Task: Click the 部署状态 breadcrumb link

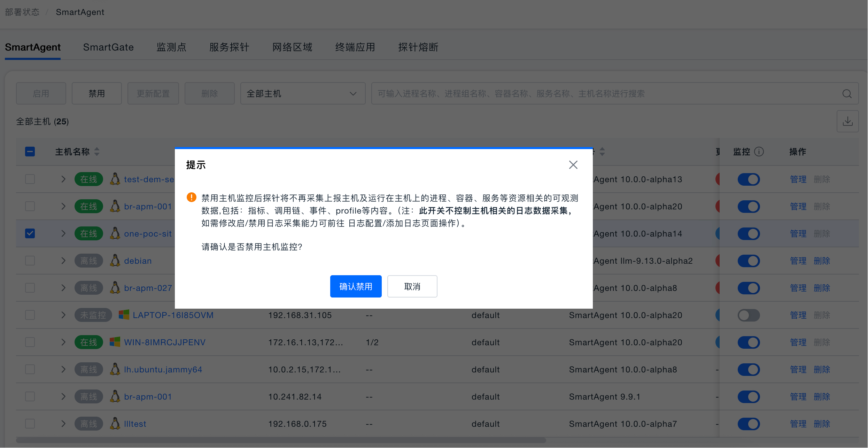Action: tap(22, 12)
